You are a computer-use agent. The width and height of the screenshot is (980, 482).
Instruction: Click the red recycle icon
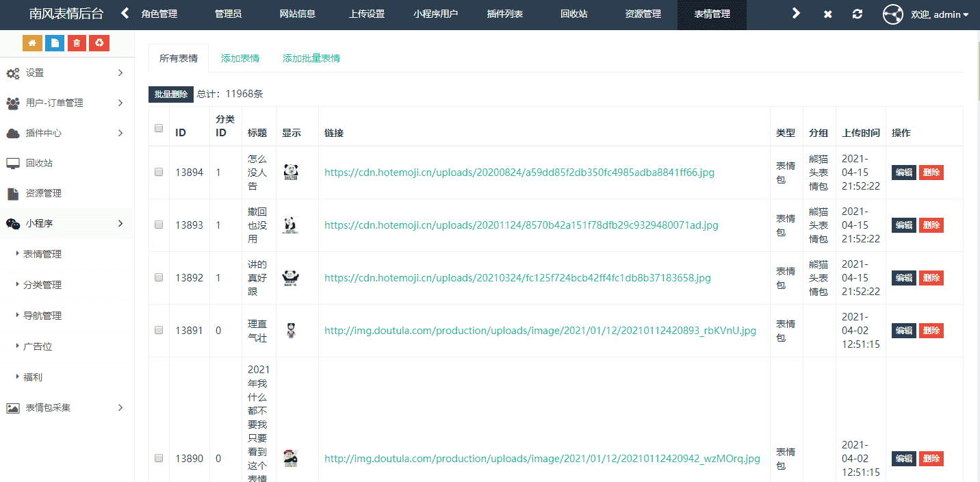click(x=98, y=42)
